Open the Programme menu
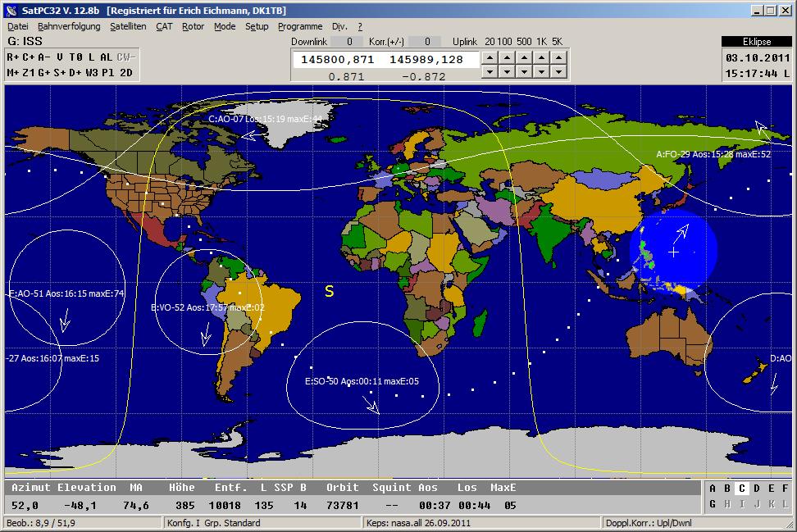This screenshot has width=797, height=532. [x=299, y=26]
